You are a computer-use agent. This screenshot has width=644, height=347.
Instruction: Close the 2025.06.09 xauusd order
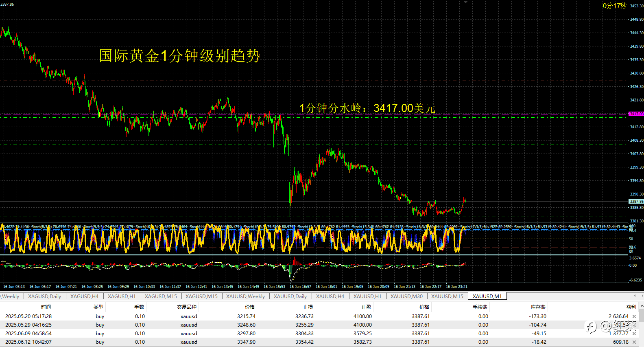pyautogui.click(x=634, y=334)
